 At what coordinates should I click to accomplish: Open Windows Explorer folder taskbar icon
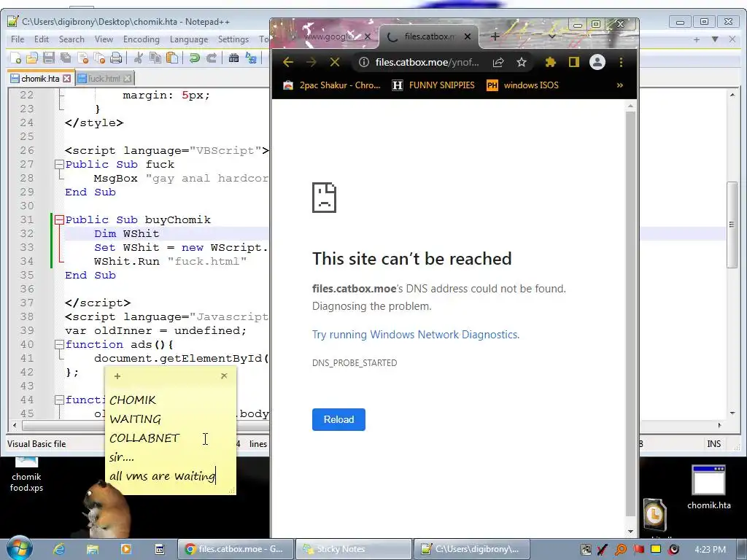tap(93, 549)
